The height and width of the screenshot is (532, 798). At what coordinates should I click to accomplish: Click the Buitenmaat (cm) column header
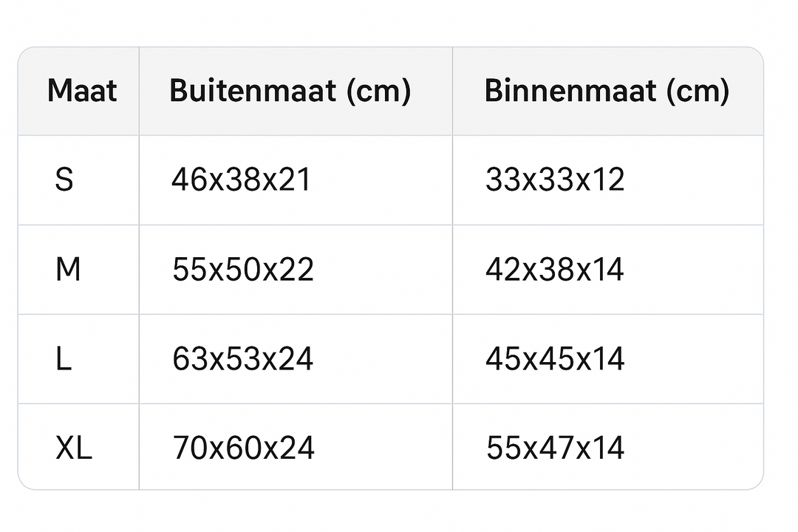point(290,91)
